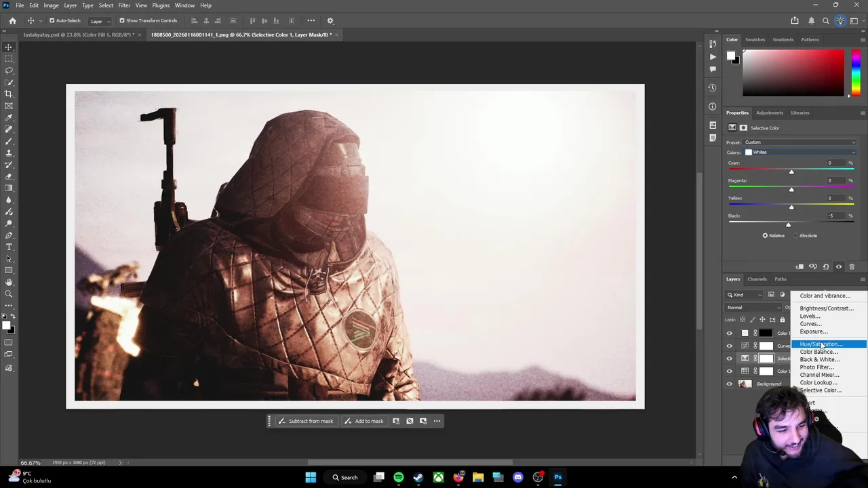The height and width of the screenshot is (488, 868).
Task: Select the Relative radio button
Action: (765, 235)
